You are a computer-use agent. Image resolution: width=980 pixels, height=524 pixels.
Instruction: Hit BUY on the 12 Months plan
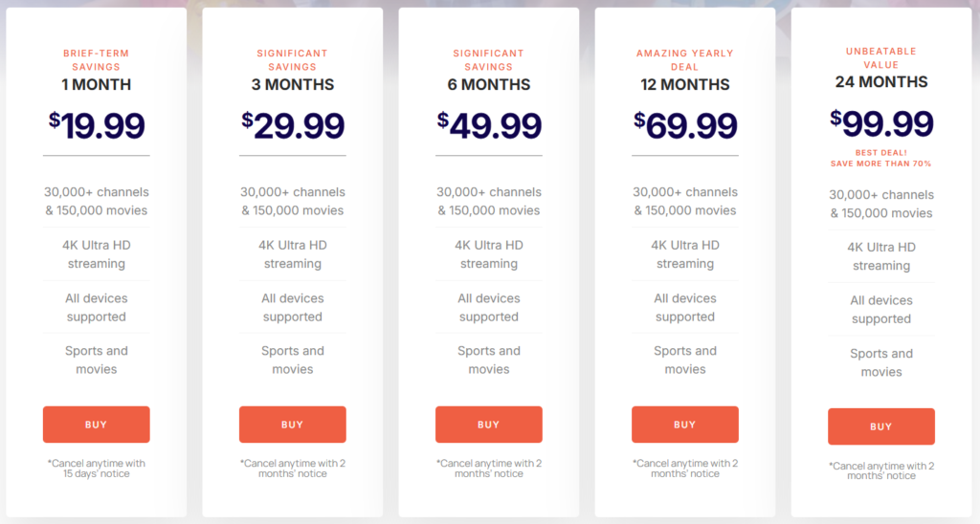pos(684,425)
